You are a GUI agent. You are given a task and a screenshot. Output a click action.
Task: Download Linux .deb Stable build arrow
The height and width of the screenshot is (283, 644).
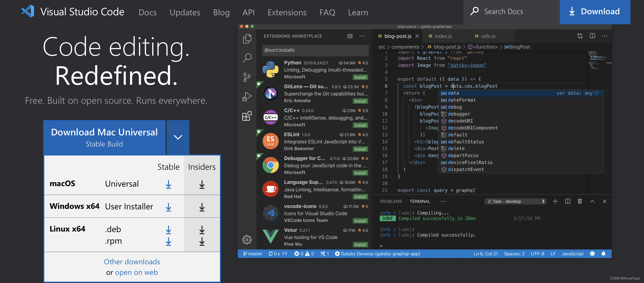coord(169,230)
